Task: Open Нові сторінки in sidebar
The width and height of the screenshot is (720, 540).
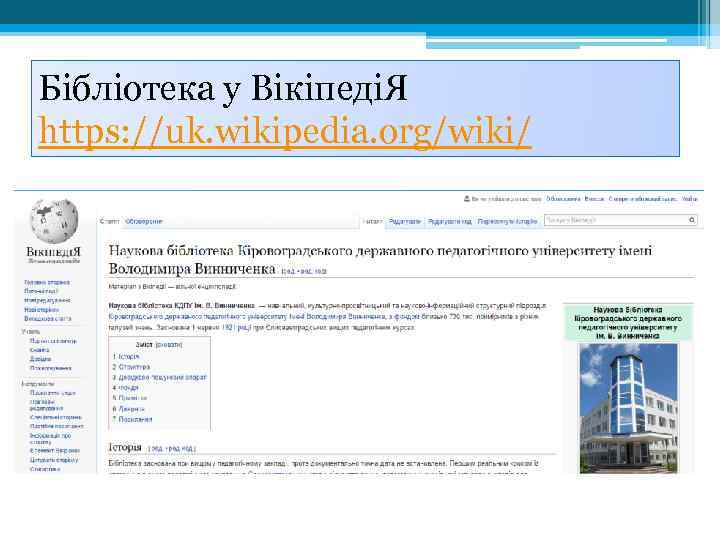Action: 41,309
